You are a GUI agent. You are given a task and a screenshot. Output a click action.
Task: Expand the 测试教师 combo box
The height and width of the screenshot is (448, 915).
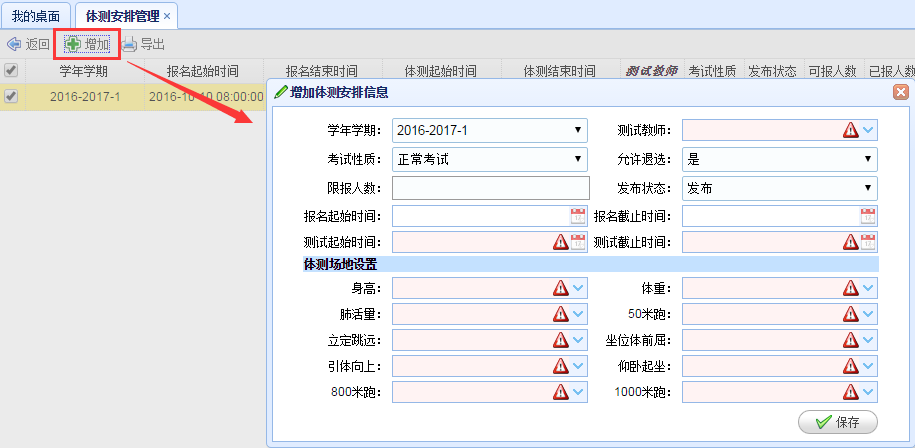(x=868, y=130)
